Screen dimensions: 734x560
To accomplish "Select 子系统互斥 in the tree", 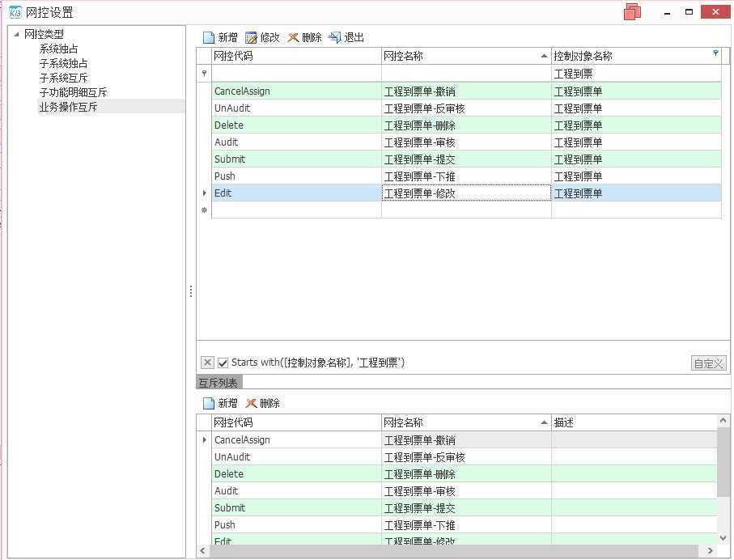I will coord(64,78).
